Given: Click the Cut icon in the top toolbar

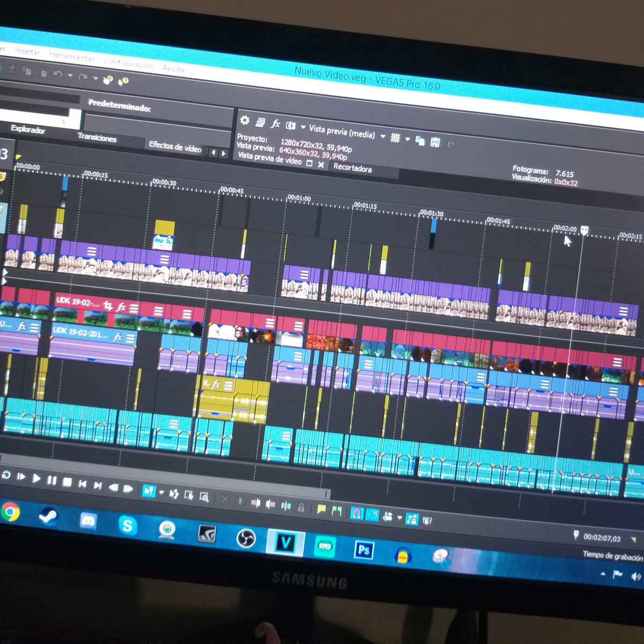Looking at the screenshot, I should tap(11, 69).
